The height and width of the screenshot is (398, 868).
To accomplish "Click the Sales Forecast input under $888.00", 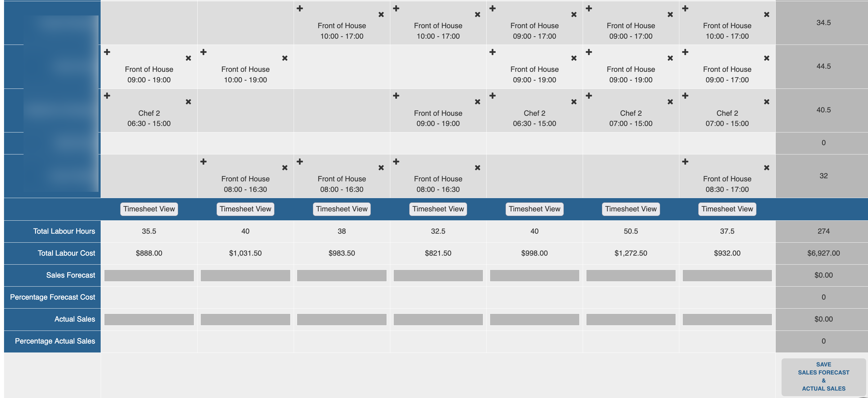I will point(149,275).
